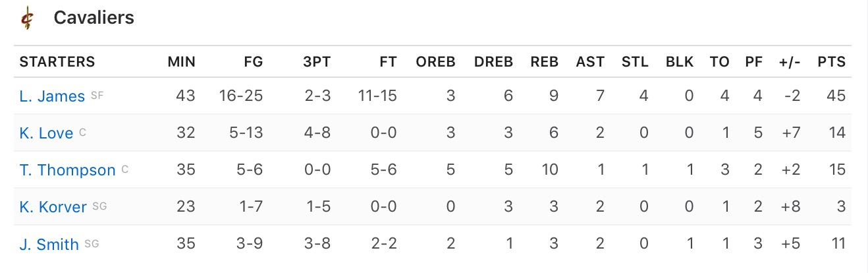
Task: Open L. James player profile
Action: (53, 96)
